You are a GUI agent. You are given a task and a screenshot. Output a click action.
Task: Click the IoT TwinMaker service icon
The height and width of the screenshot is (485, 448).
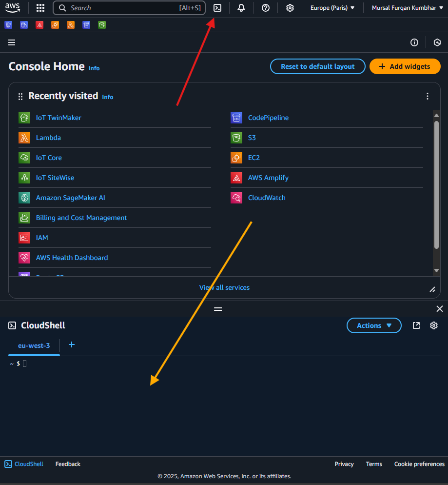coord(24,118)
